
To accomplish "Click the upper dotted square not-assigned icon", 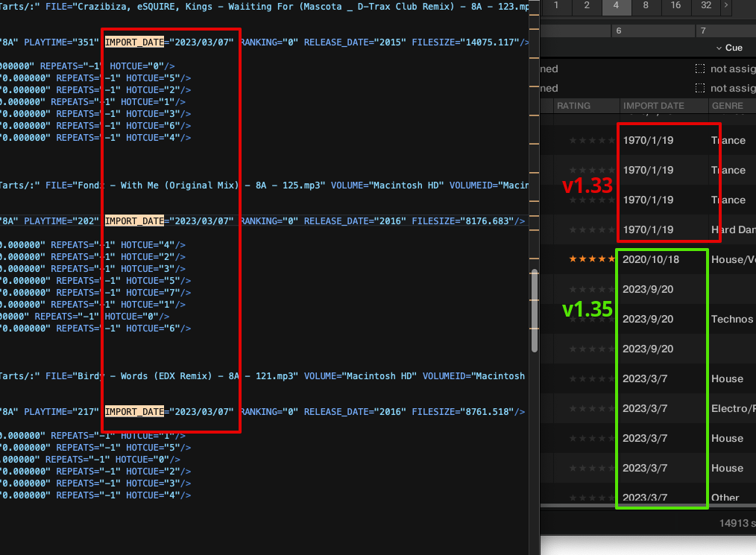I will click(699, 69).
